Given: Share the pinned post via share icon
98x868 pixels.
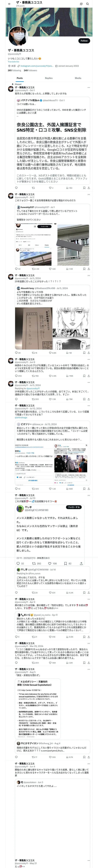Looking at the screenshot, I should (89, 188).
